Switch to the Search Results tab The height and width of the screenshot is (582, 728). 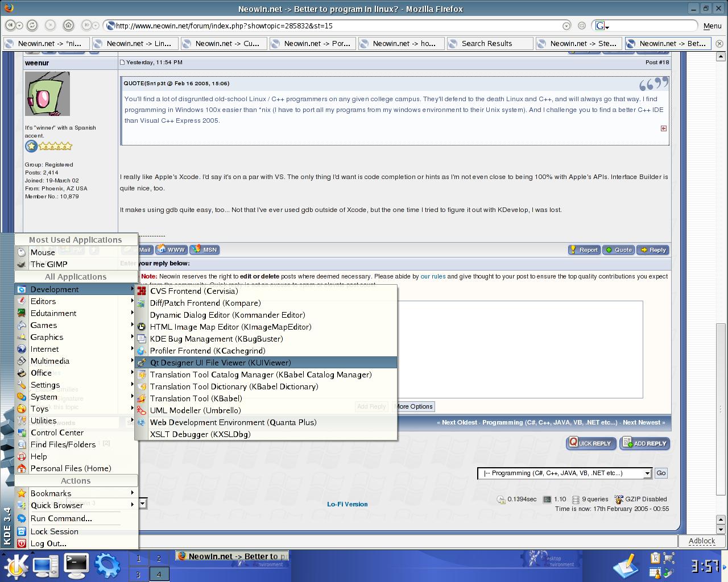click(488, 43)
